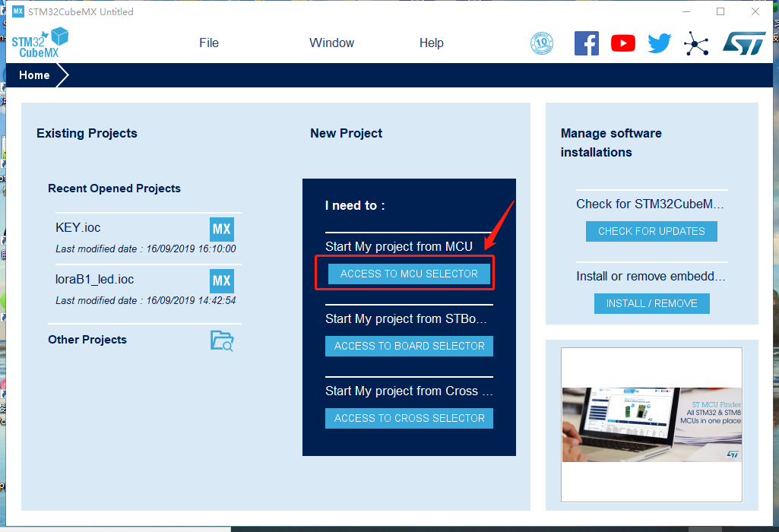The height and width of the screenshot is (532, 779).
Task: Click CHECK FOR UPDATES button
Action: (x=651, y=232)
